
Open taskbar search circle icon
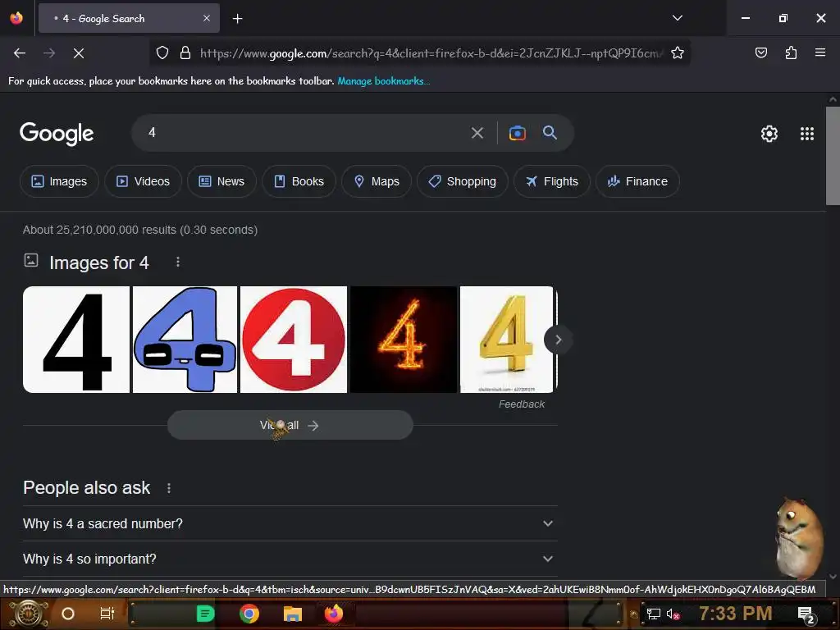point(68,614)
